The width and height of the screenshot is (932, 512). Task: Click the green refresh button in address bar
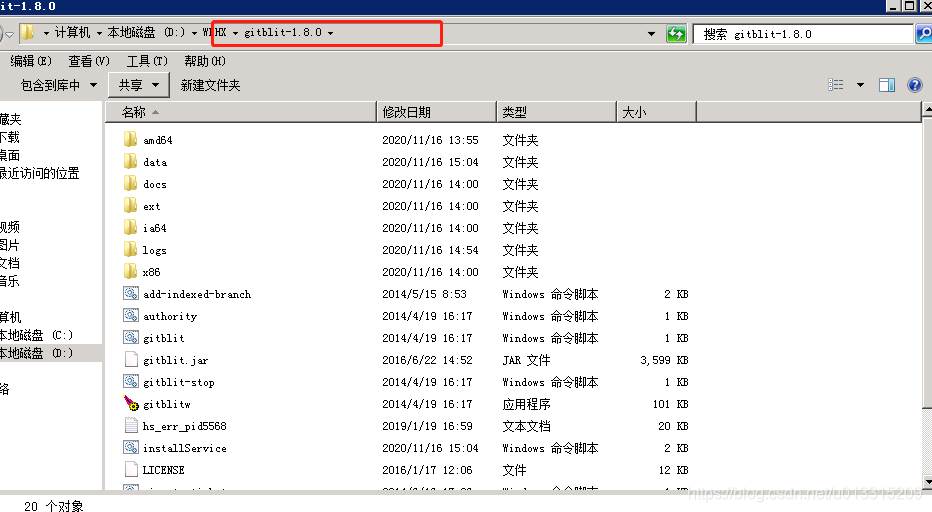(x=676, y=34)
